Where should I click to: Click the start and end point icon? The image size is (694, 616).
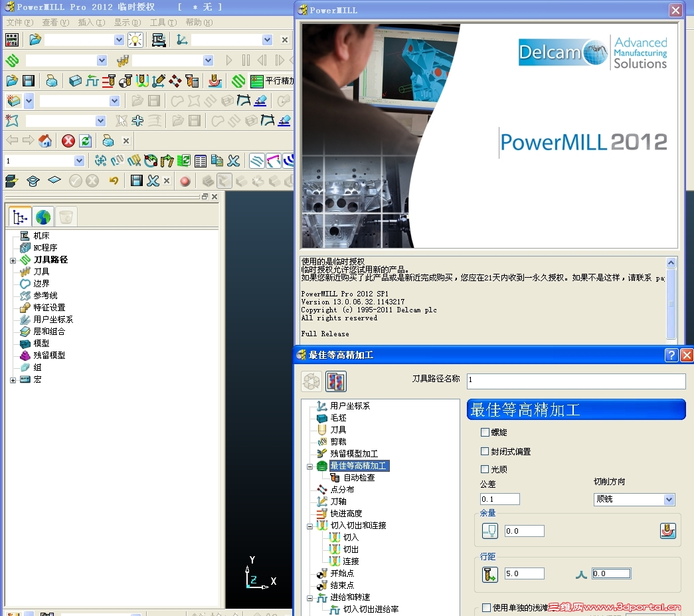(x=126, y=80)
